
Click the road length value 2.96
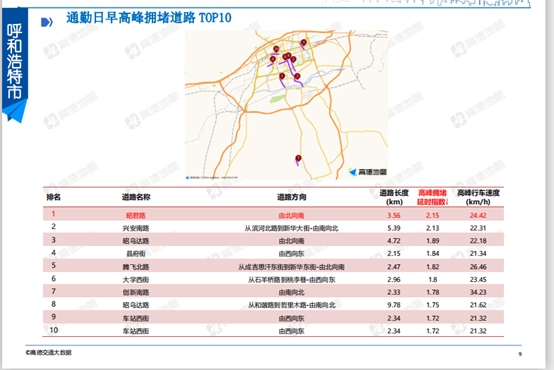click(394, 280)
